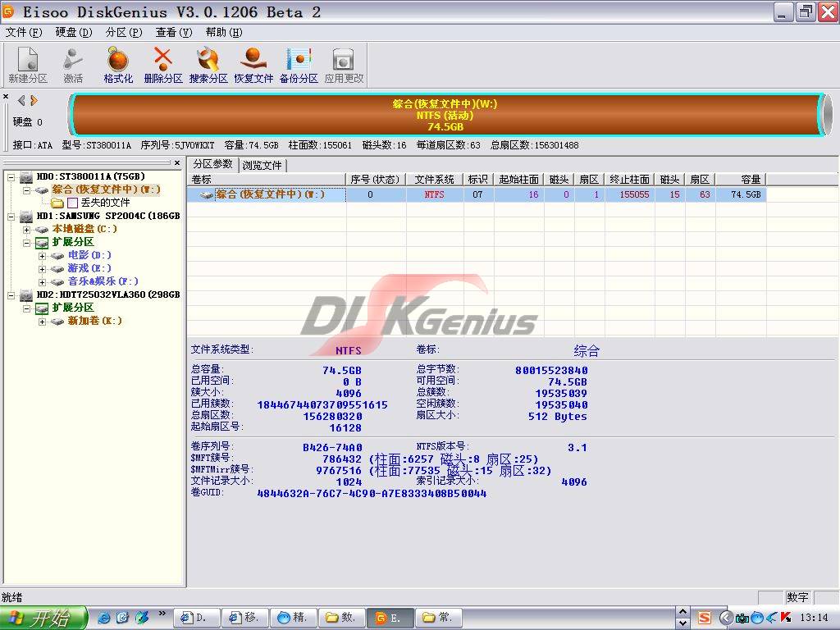
Task: Go to the previous disk with the left arrow
Action: tap(21, 100)
